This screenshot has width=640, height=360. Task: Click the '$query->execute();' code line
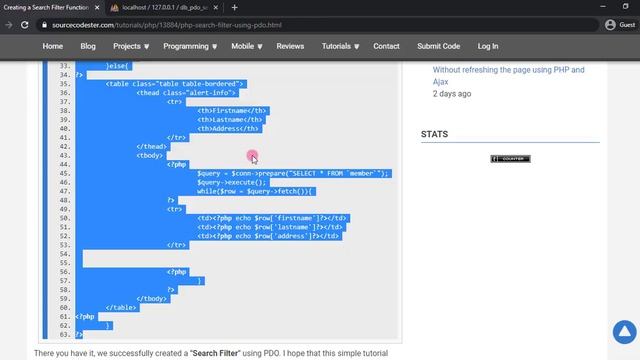click(231, 182)
